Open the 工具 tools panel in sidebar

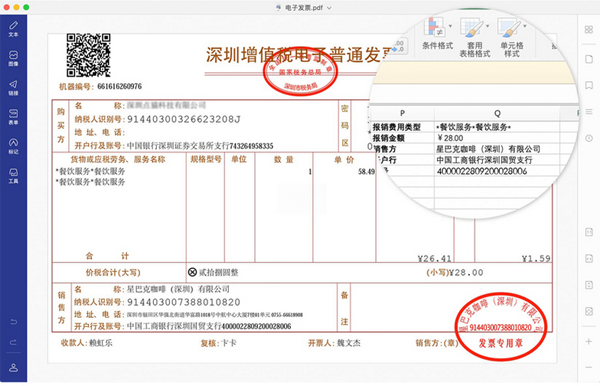point(13,176)
